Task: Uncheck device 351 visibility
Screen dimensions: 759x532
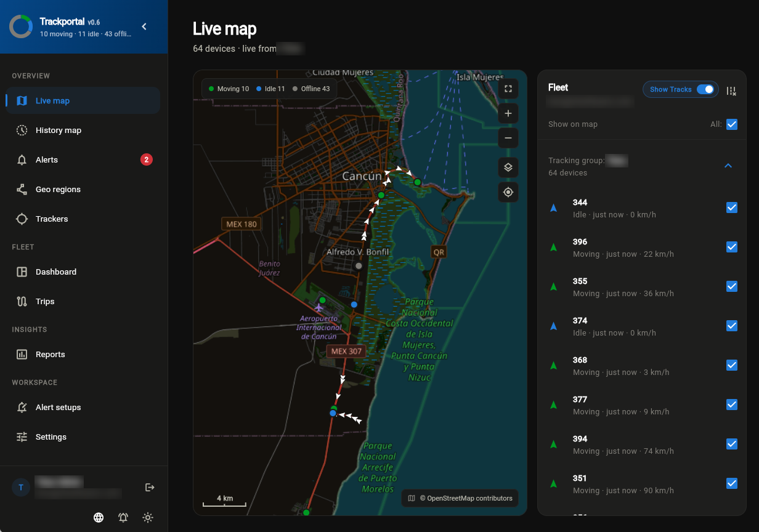Action: 732,483
